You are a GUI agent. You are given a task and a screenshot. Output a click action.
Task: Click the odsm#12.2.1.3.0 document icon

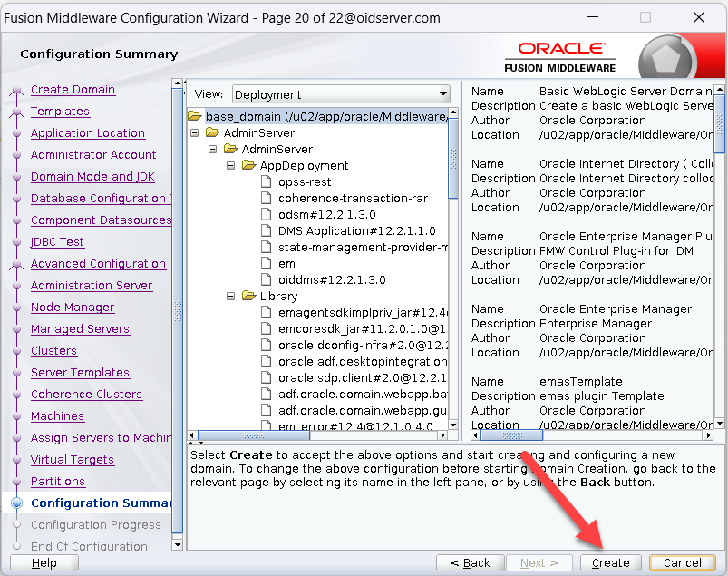tap(266, 214)
